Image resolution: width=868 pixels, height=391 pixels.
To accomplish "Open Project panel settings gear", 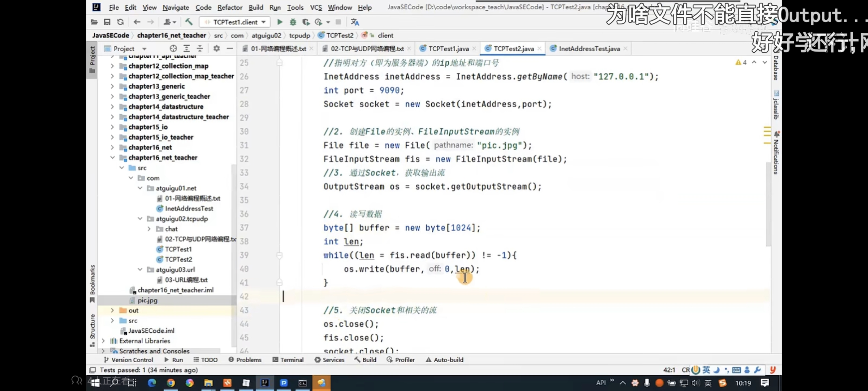I will 216,49.
